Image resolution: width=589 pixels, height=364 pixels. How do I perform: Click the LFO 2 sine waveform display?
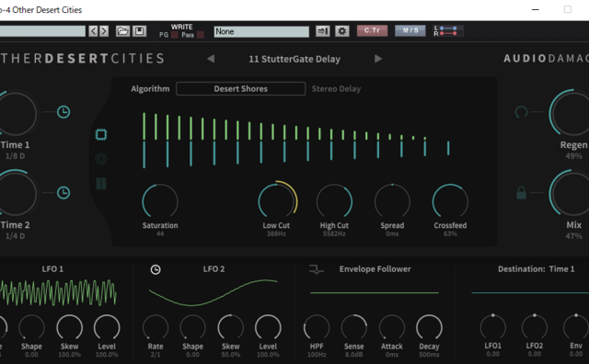coord(213,292)
